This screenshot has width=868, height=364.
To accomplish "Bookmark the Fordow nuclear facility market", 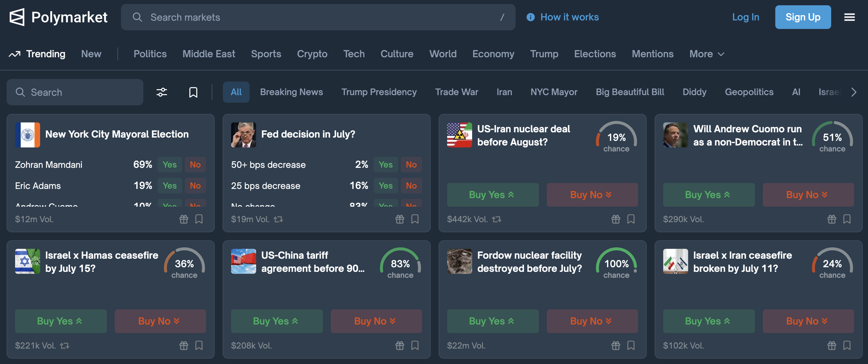I will (631, 346).
